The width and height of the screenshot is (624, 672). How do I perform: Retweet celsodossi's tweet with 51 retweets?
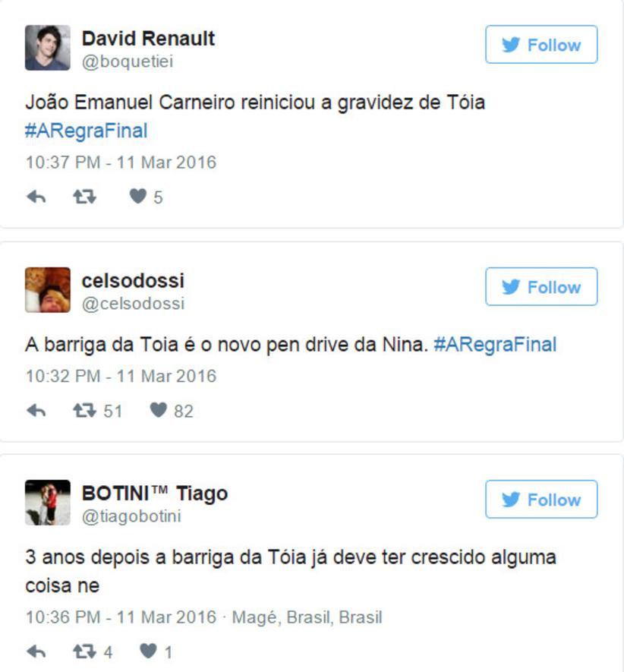(x=84, y=410)
